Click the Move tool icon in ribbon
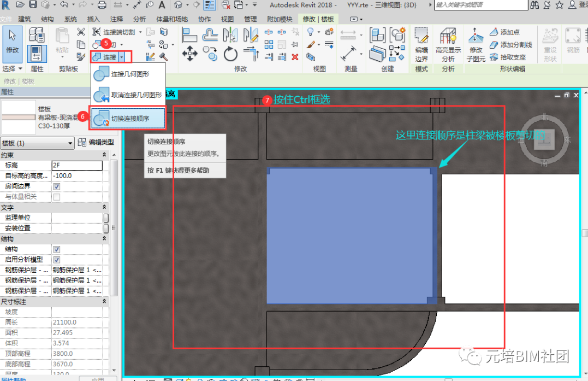This screenshot has width=588, height=381. click(x=189, y=54)
